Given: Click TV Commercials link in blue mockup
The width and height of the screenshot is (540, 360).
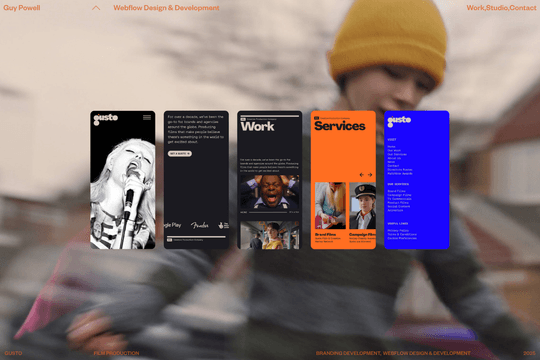Looking at the screenshot, I should tap(399, 199).
